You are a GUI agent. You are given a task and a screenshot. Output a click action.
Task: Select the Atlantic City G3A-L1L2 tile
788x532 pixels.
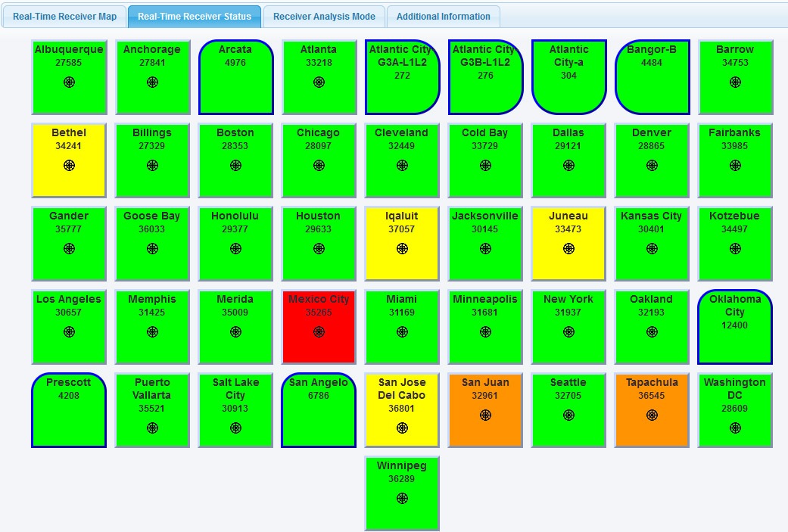click(402, 77)
